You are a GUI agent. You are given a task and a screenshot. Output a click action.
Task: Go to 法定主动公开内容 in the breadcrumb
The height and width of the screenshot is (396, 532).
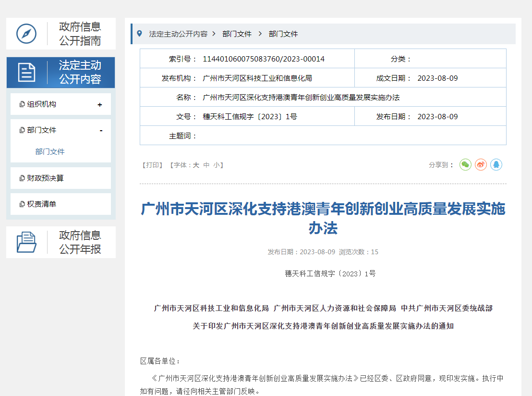pyautogui.click(x=178, y=34)
